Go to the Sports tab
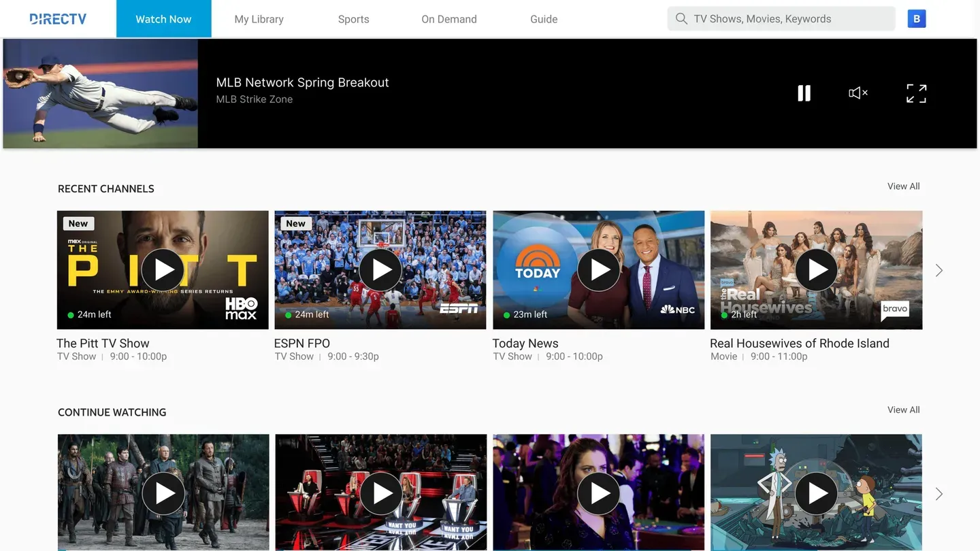 [354, 19]
